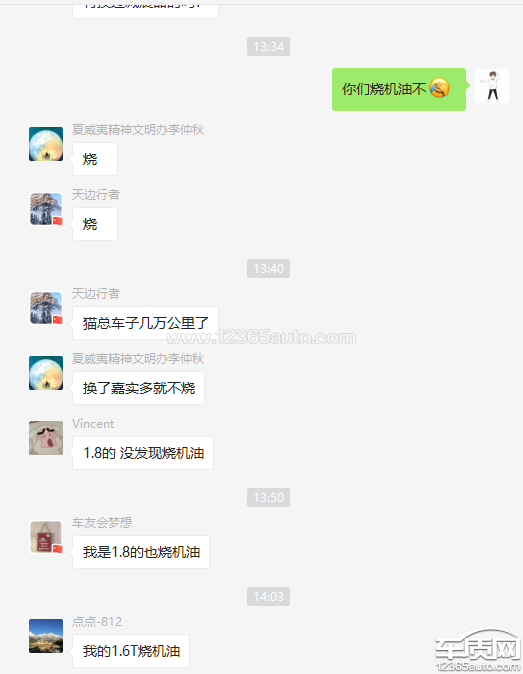Image resolution: width=523 pixels, height=674 pixels.
Task: Select the '我是1.8的也烧机油' message
Action: tap(141, 552)
